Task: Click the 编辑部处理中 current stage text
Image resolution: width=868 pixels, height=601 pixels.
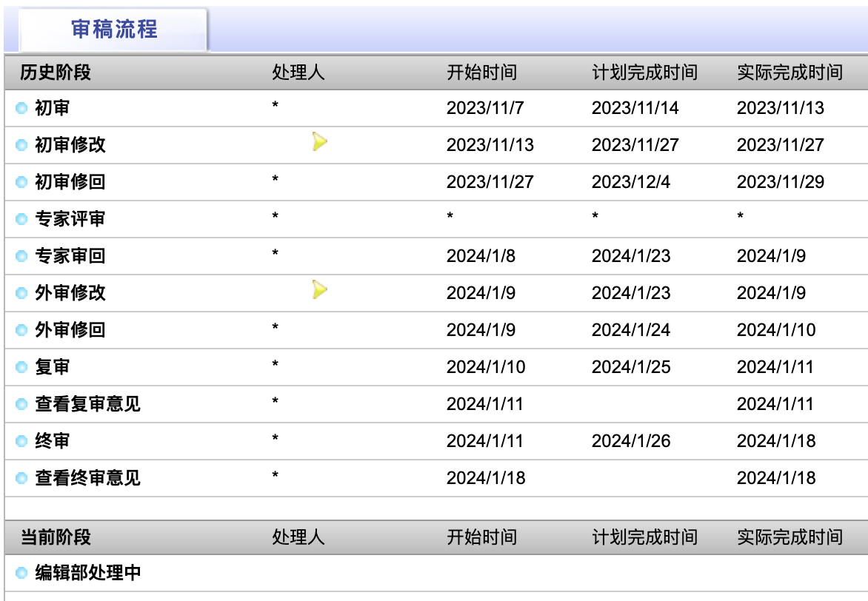Action: [x=87, y=573]
